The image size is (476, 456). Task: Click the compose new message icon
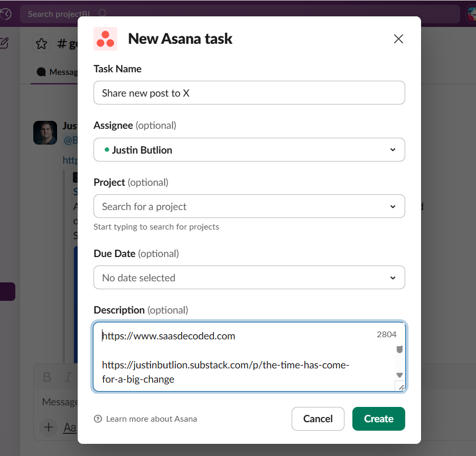(4, 43)
